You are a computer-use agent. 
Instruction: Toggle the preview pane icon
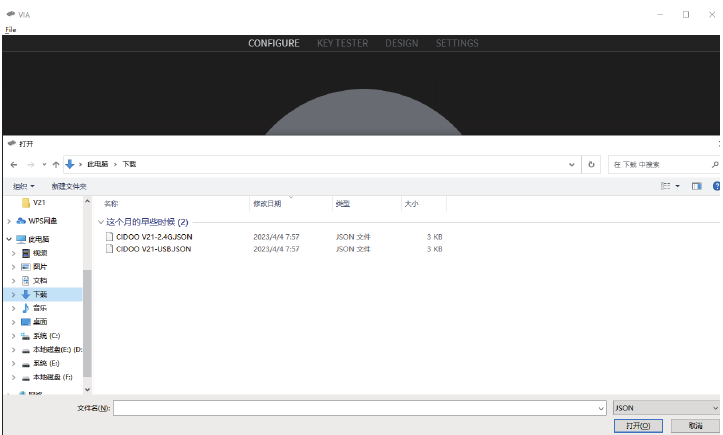click(697, 186)
